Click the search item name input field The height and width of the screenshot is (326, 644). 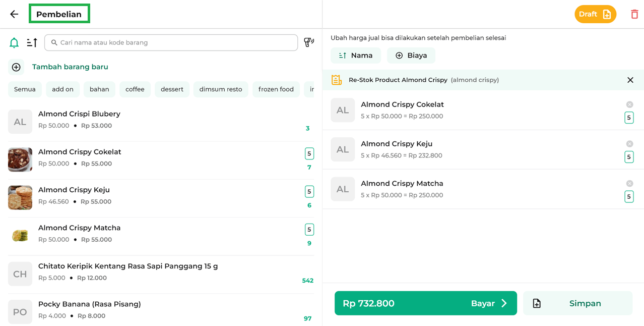[171, 43]
